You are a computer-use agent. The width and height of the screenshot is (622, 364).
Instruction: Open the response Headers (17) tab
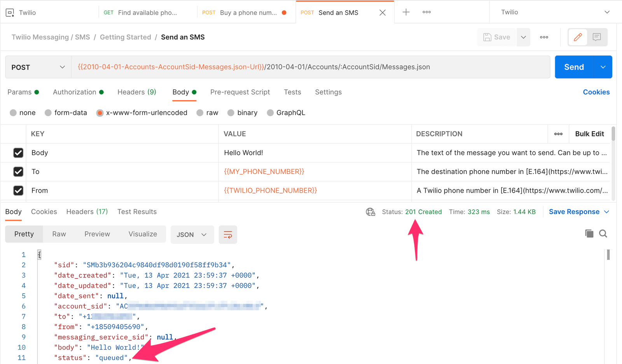[87, 212]
